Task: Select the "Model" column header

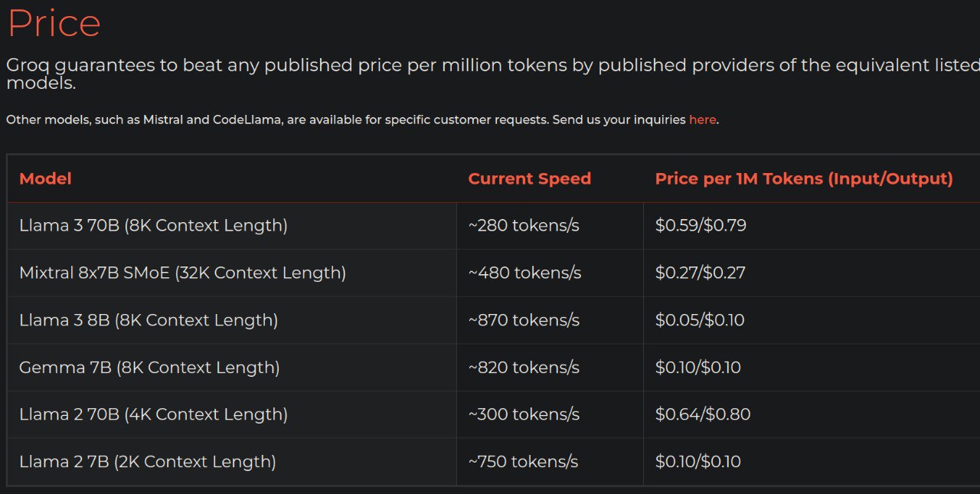Action: coord(45,178)
